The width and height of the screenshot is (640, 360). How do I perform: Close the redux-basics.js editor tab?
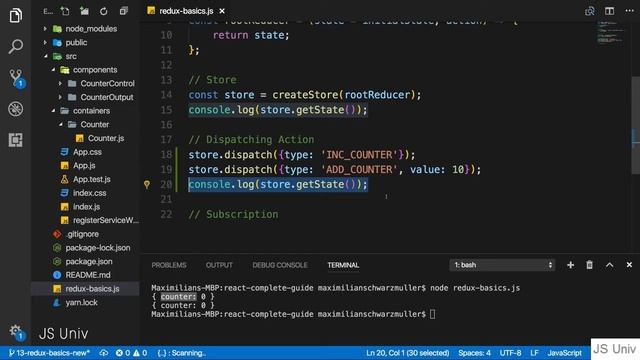(222, 11)
